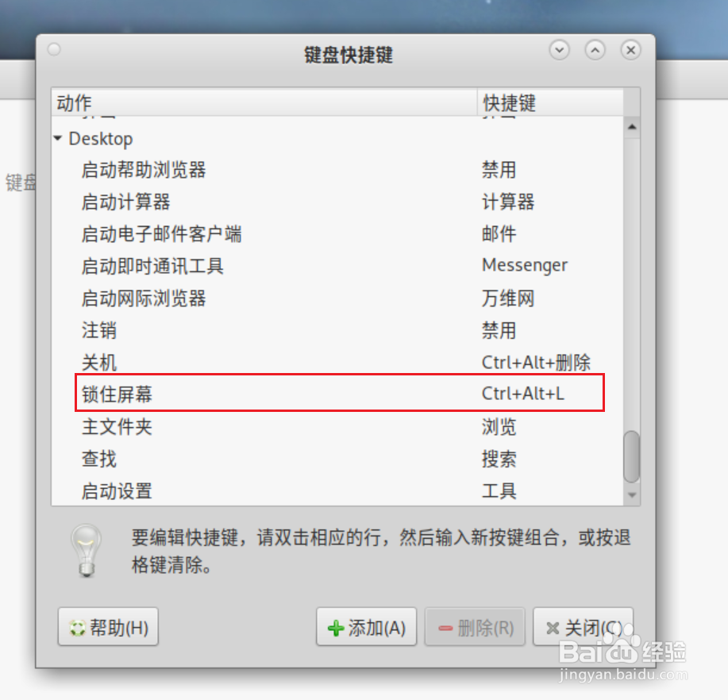This screenshot has width=728, height=700.
Task: Click the green plus Add icon
Action: (336, 629)
